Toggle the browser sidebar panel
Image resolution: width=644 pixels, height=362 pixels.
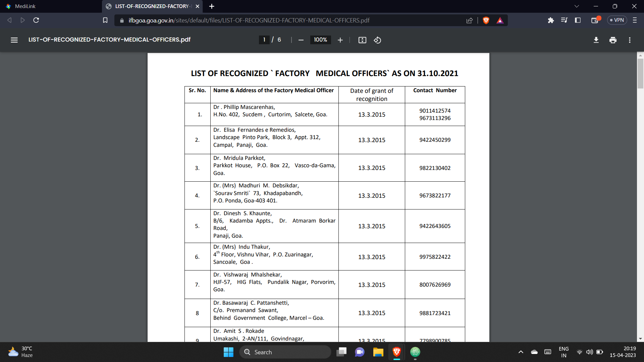point(578,20)
